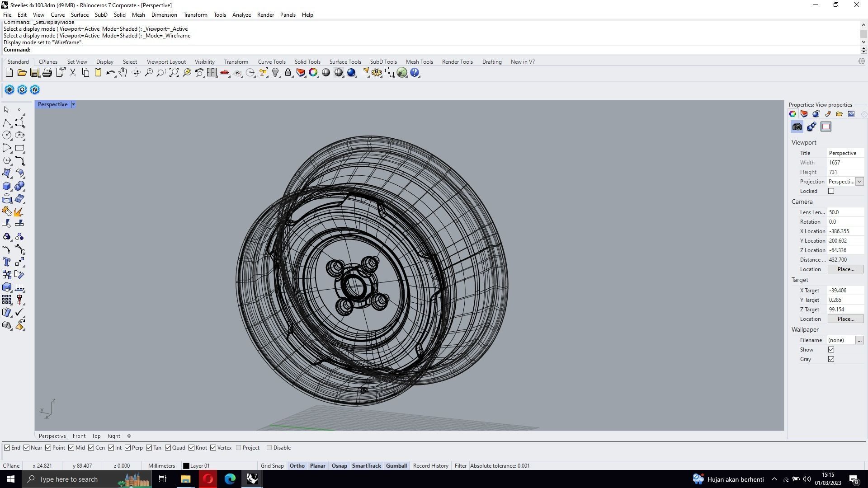The image size is (868, 488).
Task: Click the Zoom Extents icon
Action: 174,73
